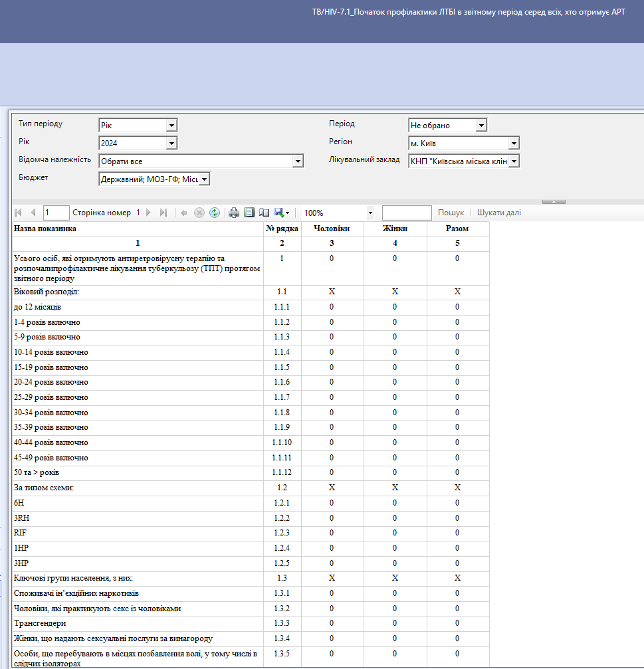Switch to print layout view

249,213
